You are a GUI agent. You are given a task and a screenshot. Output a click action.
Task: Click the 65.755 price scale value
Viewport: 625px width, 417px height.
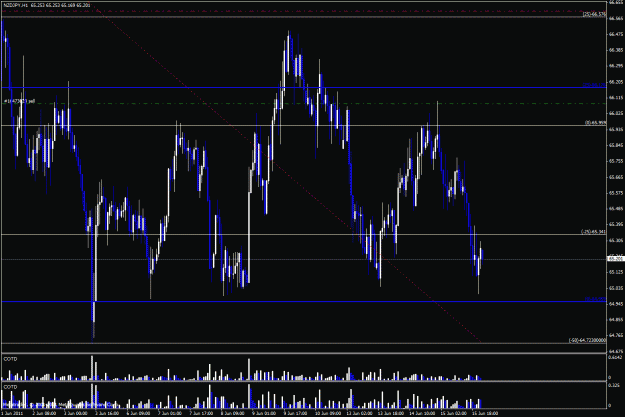click(615, 161)
